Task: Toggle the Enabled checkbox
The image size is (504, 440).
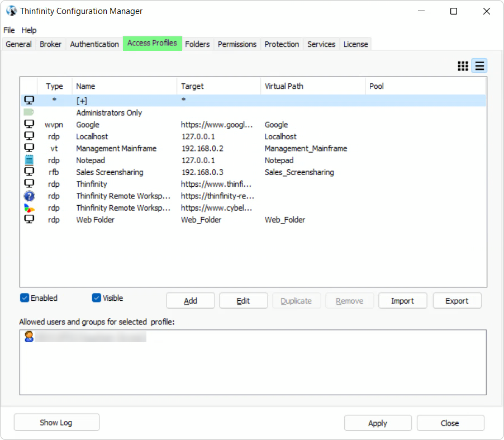Action: coord(25,298)
